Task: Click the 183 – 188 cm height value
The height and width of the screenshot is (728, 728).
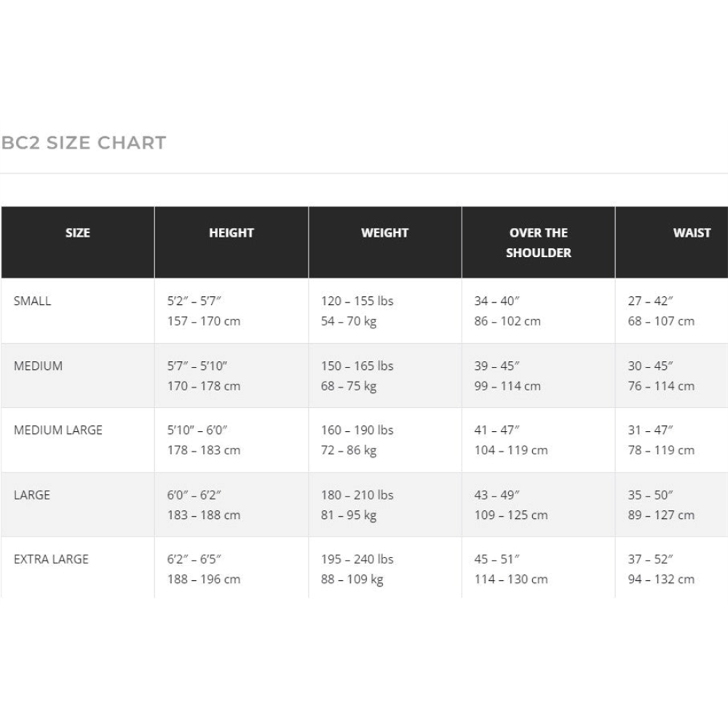Action: (x=204, y=515)
